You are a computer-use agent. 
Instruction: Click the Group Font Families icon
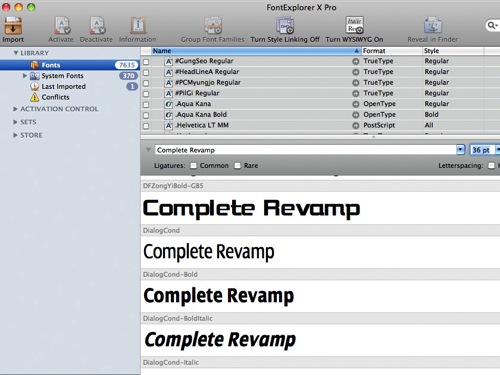point(213,26)
